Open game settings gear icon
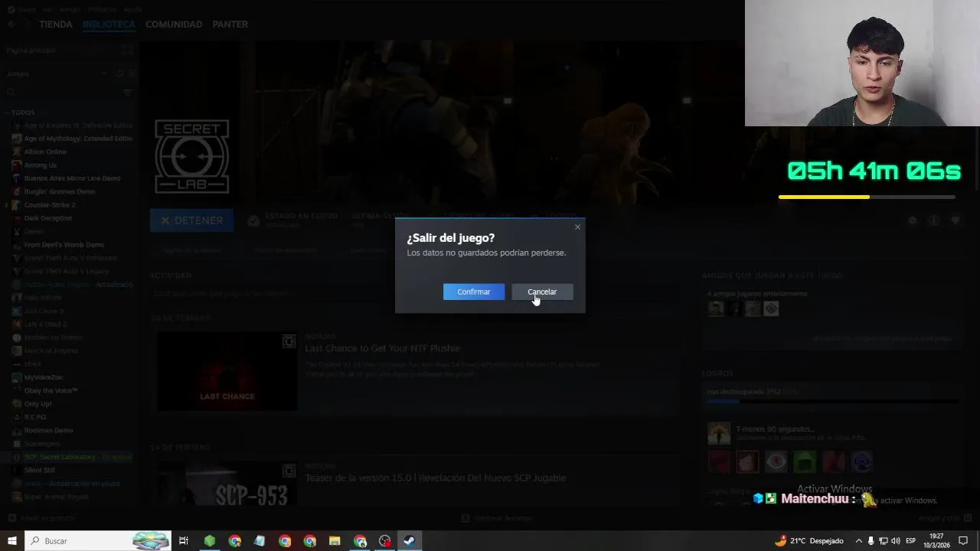The image size is (980, 551). 912,220
